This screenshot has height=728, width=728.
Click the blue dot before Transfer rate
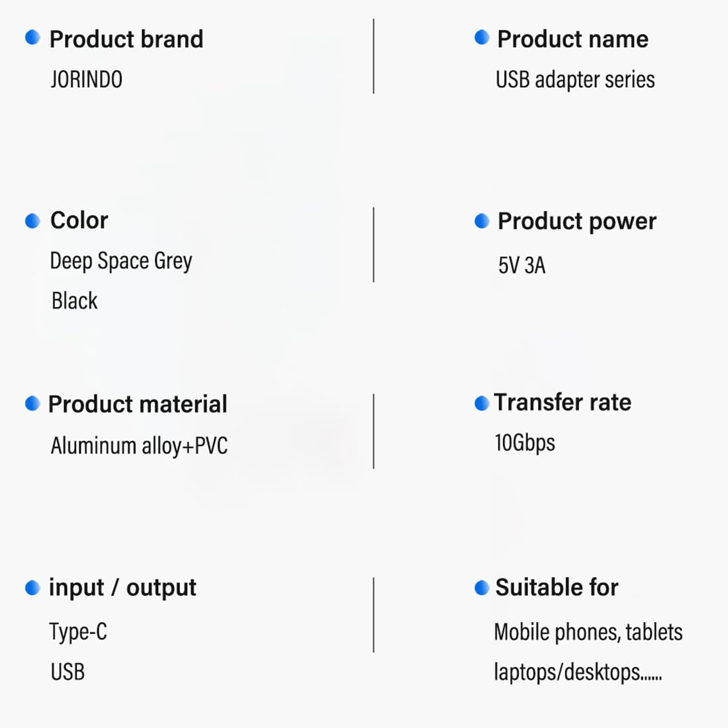pyautogui.click(x=482, y=403)
